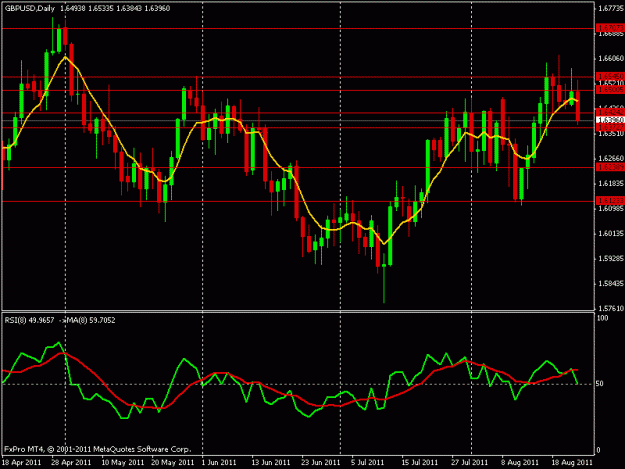Click the red 1.65005 level price tag
The image size is (625, 469).
(x=610, y=90)
